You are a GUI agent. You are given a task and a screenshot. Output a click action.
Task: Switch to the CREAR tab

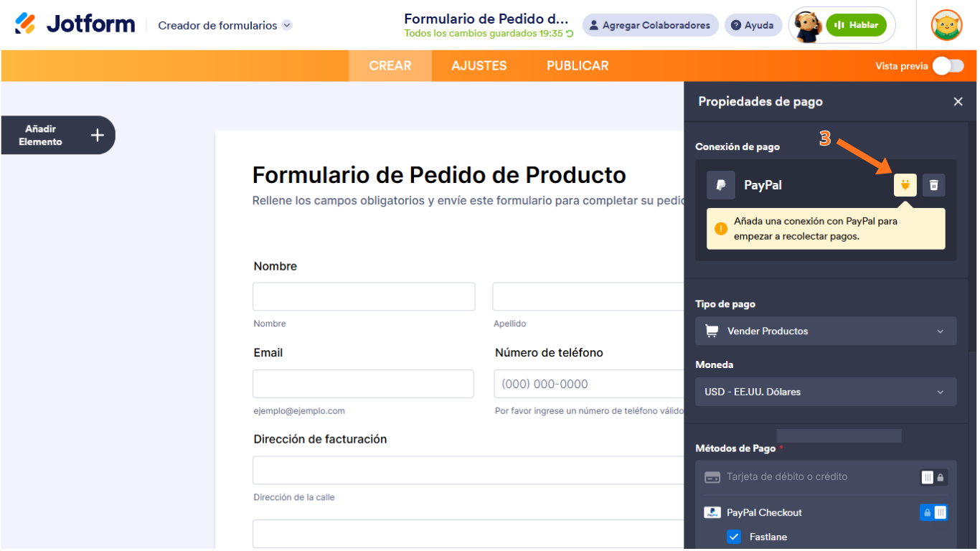click(x=390, y=65)
